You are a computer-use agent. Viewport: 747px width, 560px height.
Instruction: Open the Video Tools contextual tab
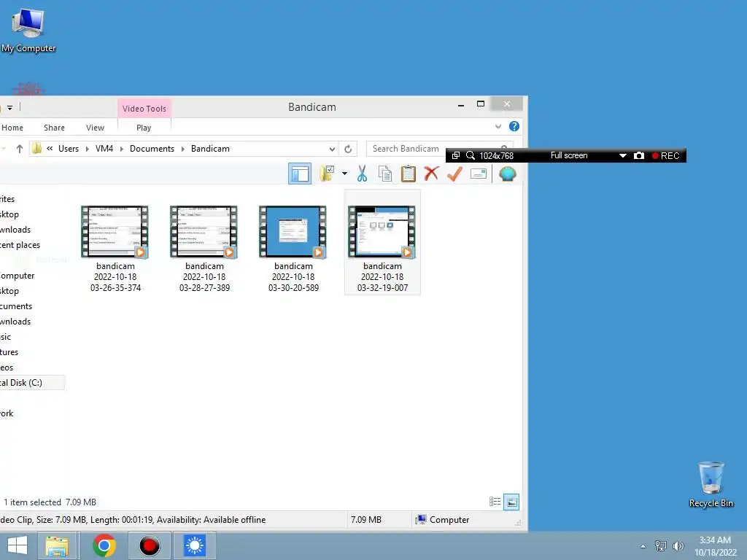[144, 109]
